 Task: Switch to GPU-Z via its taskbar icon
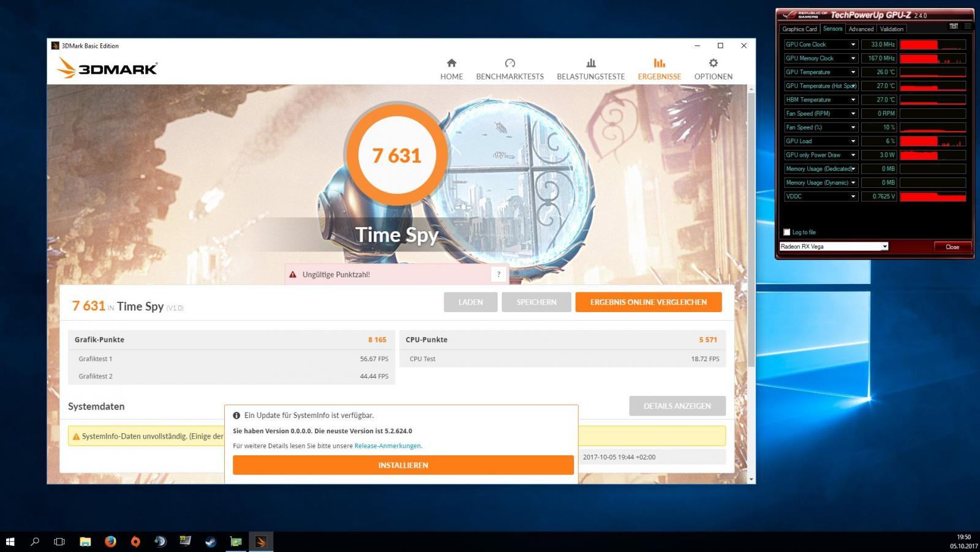click(236, 542)
